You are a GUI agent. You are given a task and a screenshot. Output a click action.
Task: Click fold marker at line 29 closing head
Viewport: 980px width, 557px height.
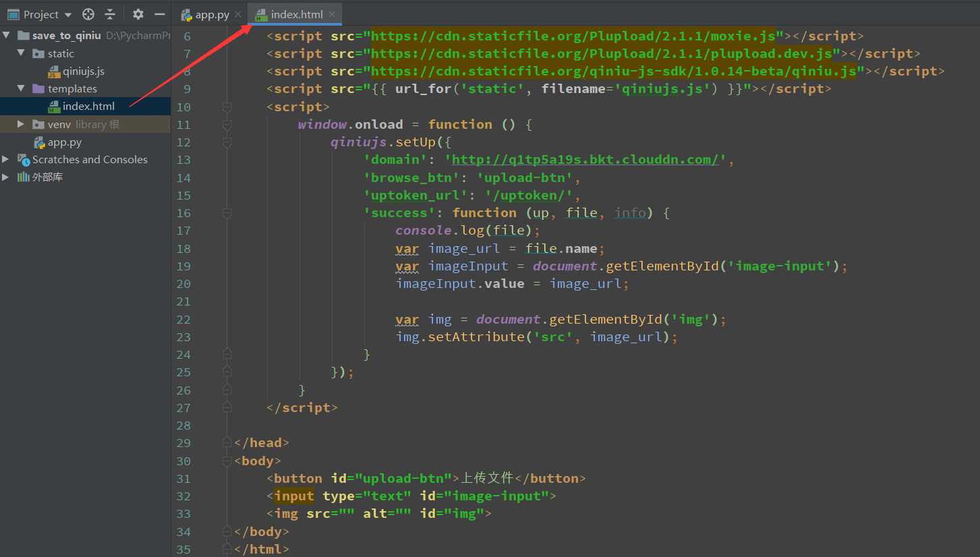coord(227,443)
